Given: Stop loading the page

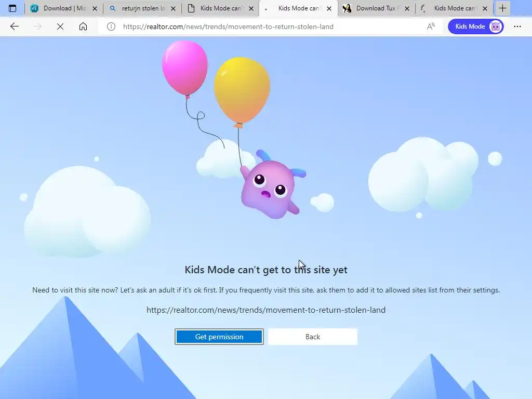Looking at the screenshot, I should (60, 26).
